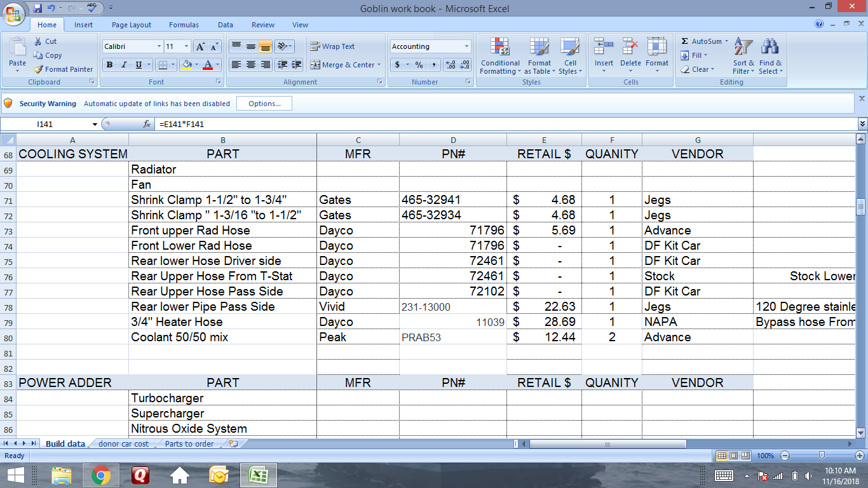
Task: Open Conditional Formatting menu
Action: pos(500,56)
